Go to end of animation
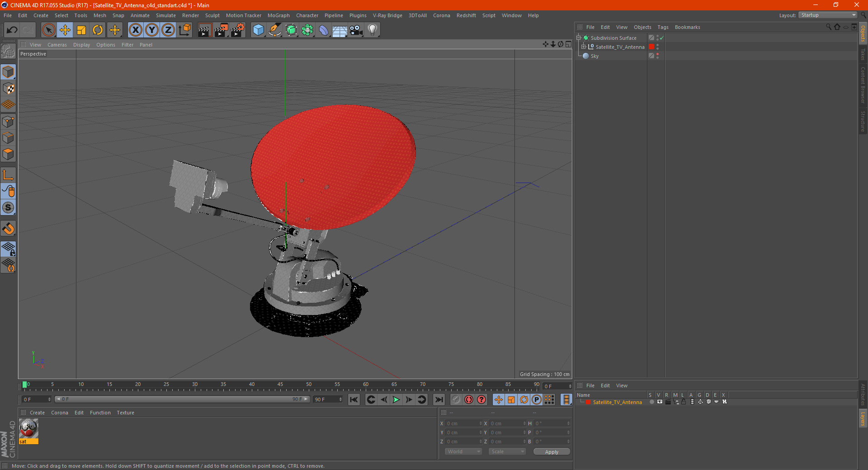The image size is (868, 470). click(439, 399)
